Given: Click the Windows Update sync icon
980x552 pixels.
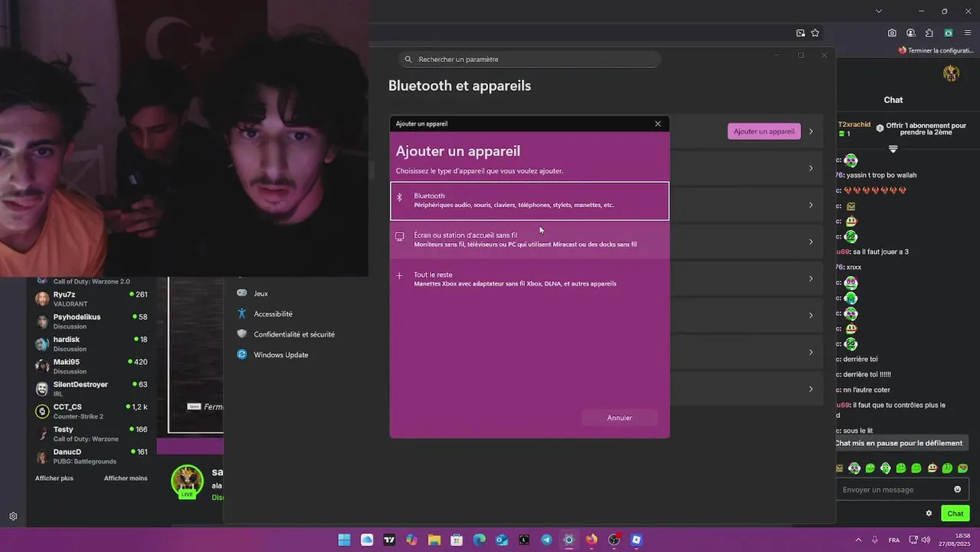Looking at the screenshot, I should [x=242, y=355].
